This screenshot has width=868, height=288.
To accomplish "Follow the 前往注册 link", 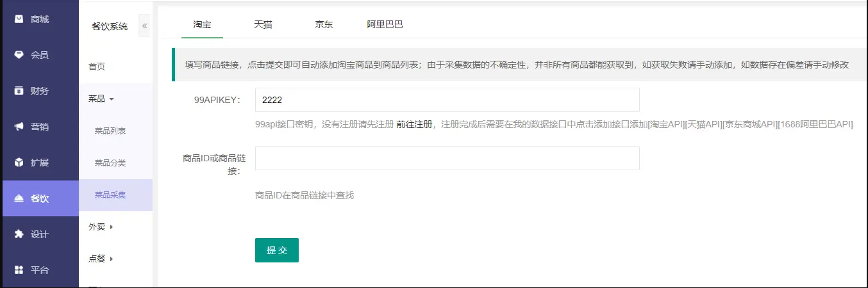I will coord(414,124).
